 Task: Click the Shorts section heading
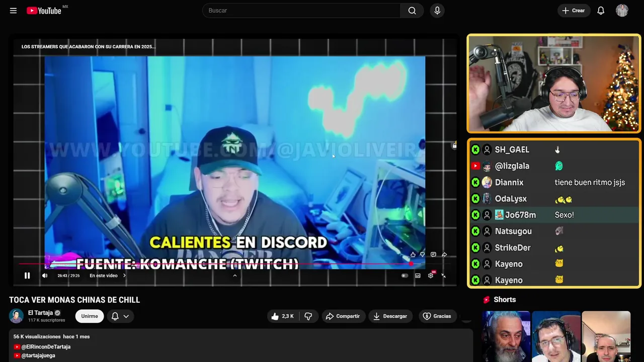(505, 300)
